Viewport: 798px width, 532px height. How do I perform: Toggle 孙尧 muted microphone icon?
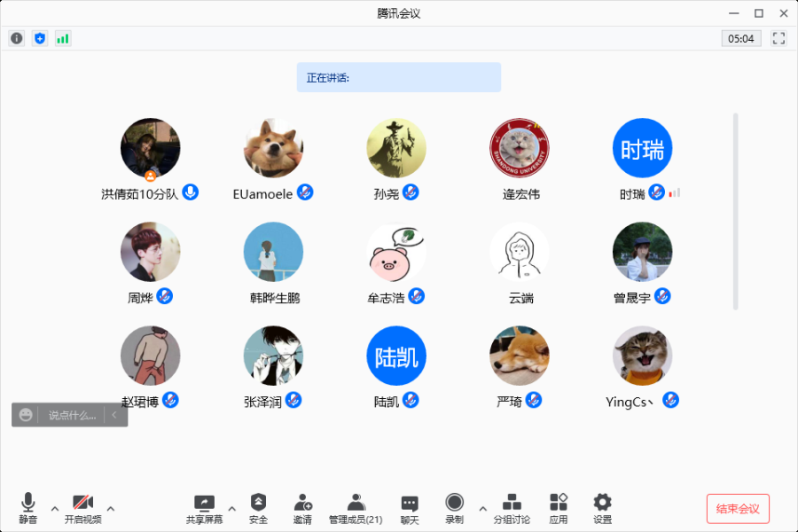pos(411,192)
